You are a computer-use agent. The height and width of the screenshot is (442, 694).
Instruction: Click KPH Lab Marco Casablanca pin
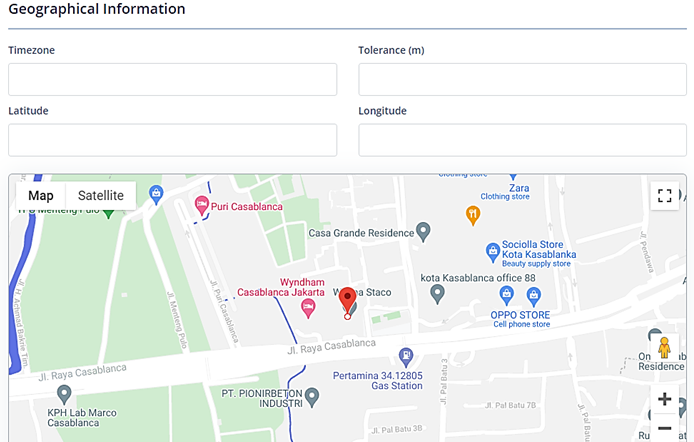[64, 395]
